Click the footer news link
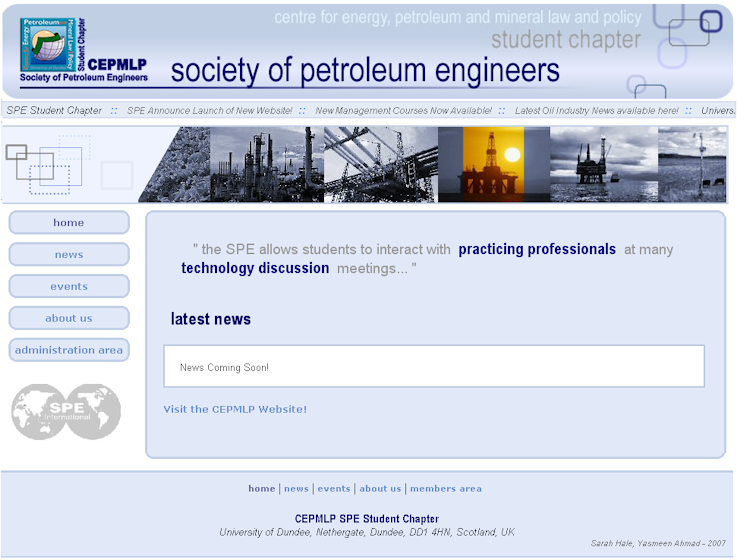This screenshot has width=750, height=560. coord(296,489)
